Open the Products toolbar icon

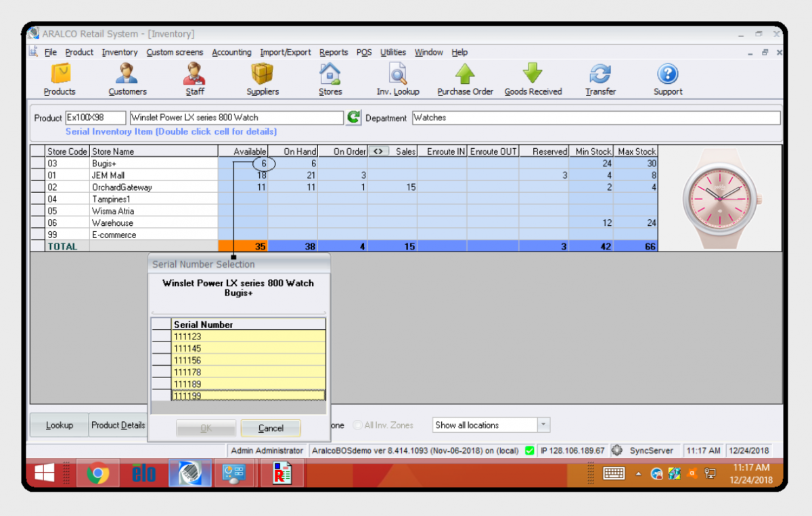60,79
